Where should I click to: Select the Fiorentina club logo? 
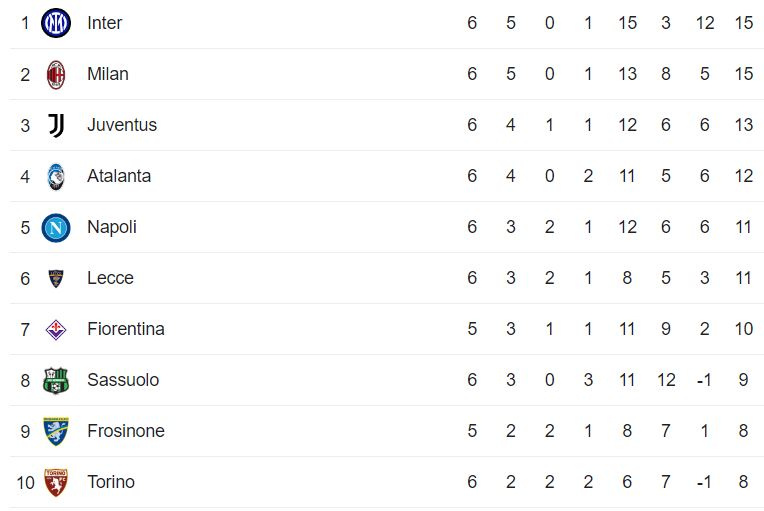click(x=56, y=329)
